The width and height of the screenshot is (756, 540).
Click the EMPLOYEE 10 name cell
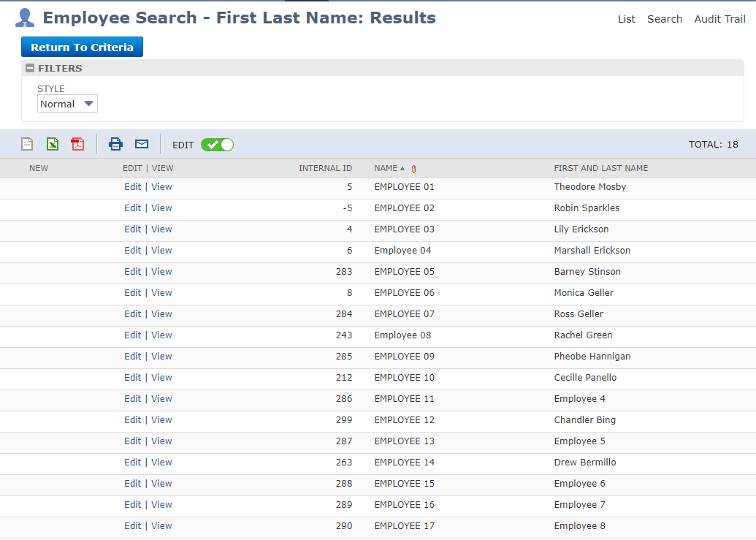(x=404, y=378)
